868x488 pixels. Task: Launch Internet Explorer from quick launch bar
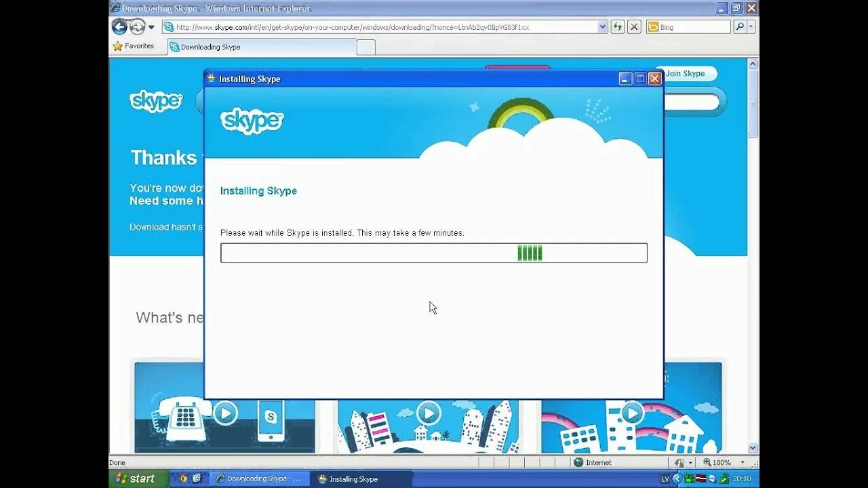coord(197,479)
